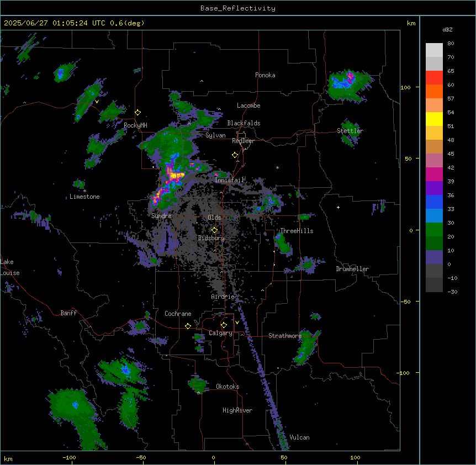Viewport: 476px width, 465px height.
Task: Click the Stettler city label
Action: (350, 131)
